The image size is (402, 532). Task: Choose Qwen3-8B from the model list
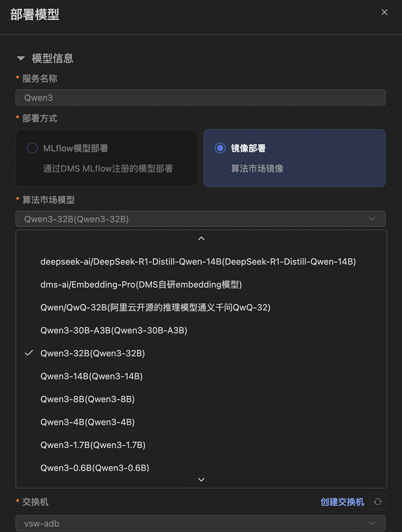point(88,399)
